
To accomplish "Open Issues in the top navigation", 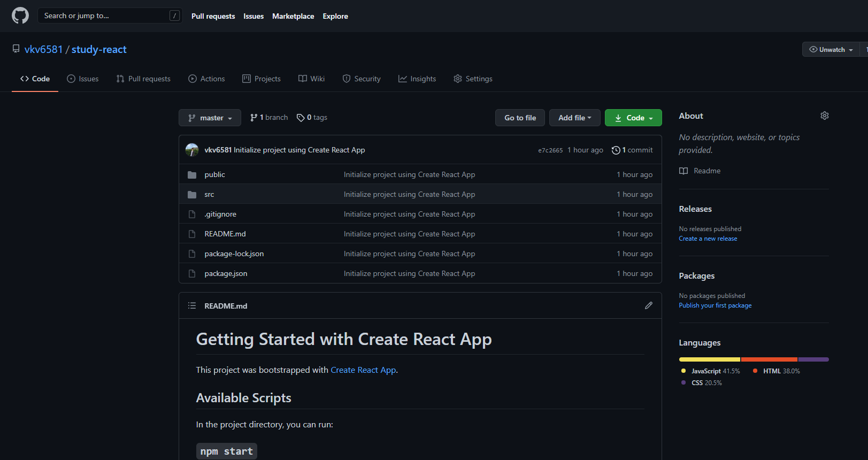I will pyautogui.click(x=254, y=16).
